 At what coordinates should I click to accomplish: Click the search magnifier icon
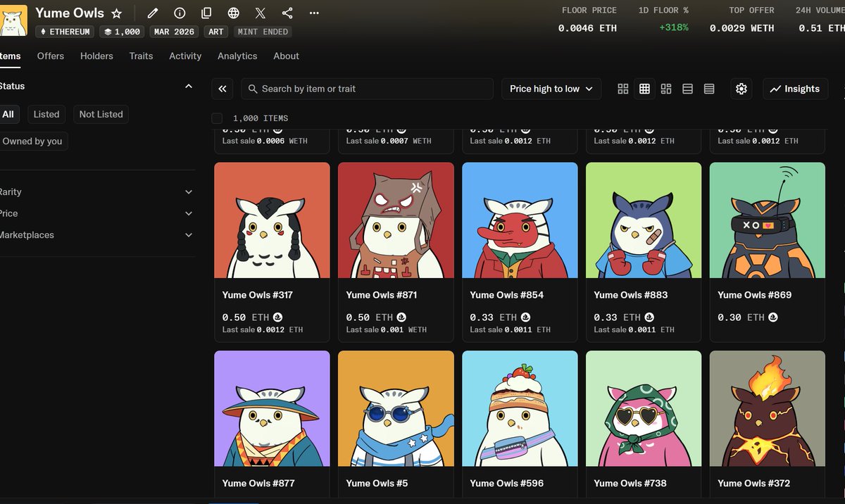pyautogui.click(x=254, y=89)
